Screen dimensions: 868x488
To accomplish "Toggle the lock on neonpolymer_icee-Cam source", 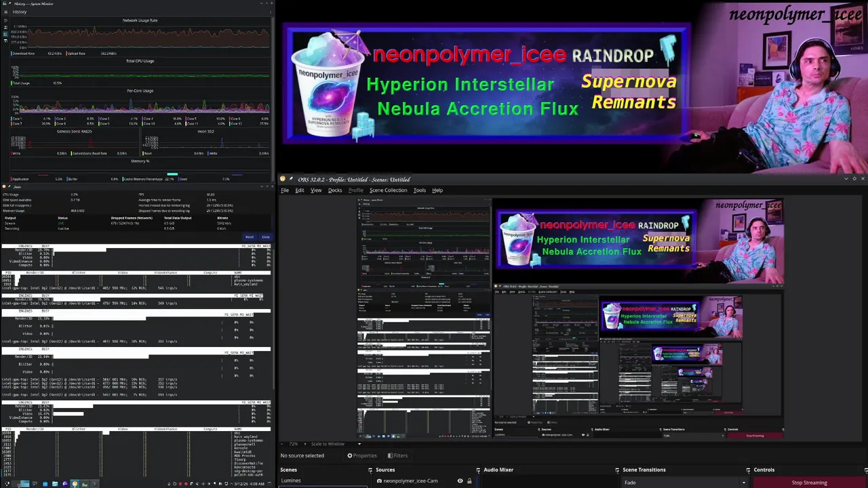I will tap(469, 481).
